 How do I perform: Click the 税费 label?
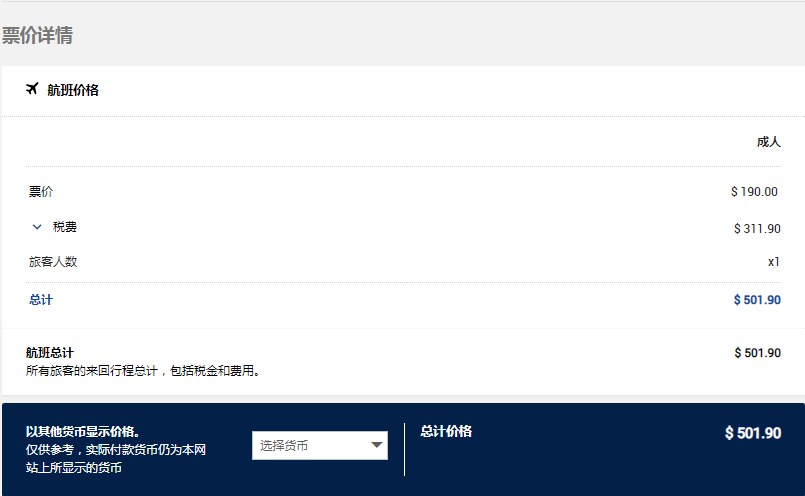[65, 227]
